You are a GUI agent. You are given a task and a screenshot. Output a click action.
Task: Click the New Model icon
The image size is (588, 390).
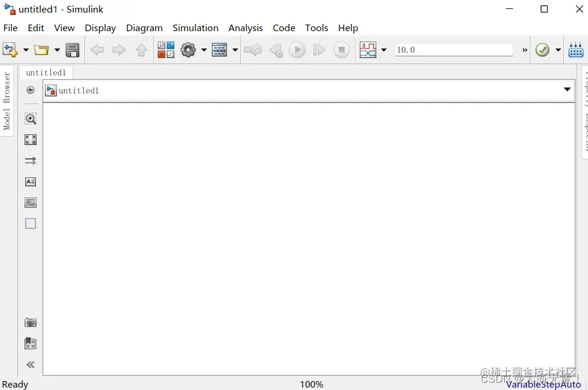pyautogui.click(x=10, y=50)
